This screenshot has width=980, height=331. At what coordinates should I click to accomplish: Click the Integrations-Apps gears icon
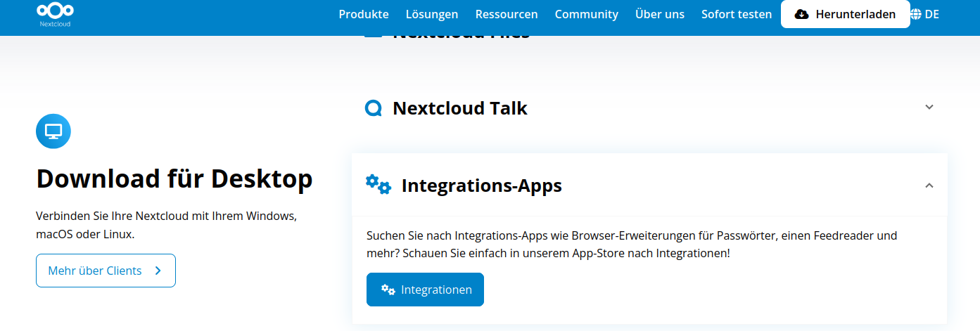[378, 185]
